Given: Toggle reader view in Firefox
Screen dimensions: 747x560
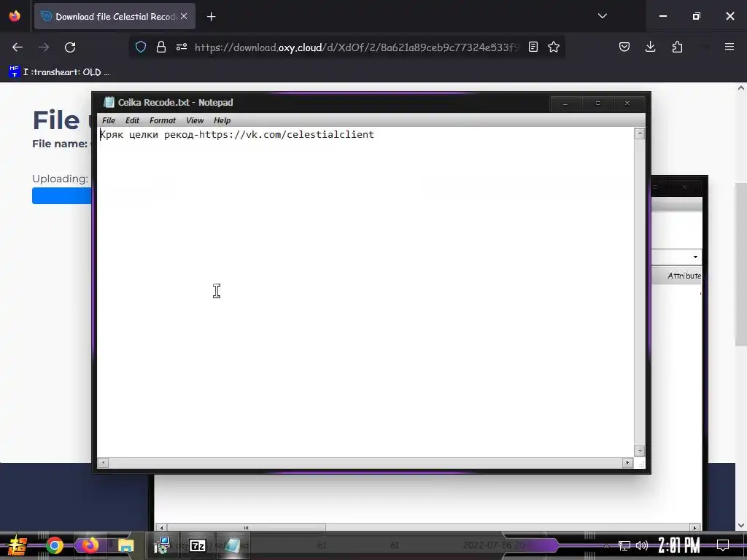Looking at the screenshot, I should (533, 47).
